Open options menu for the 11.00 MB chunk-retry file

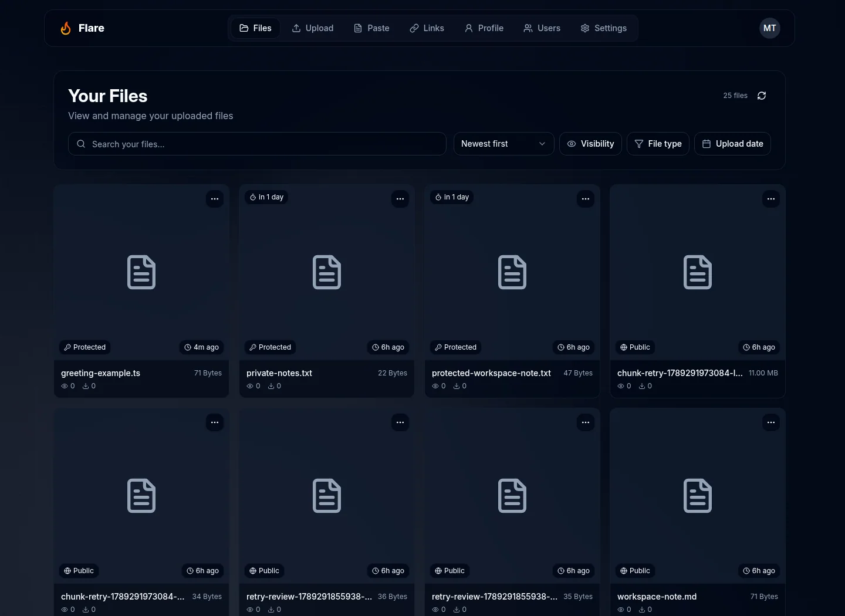click(x=771, y=199)
